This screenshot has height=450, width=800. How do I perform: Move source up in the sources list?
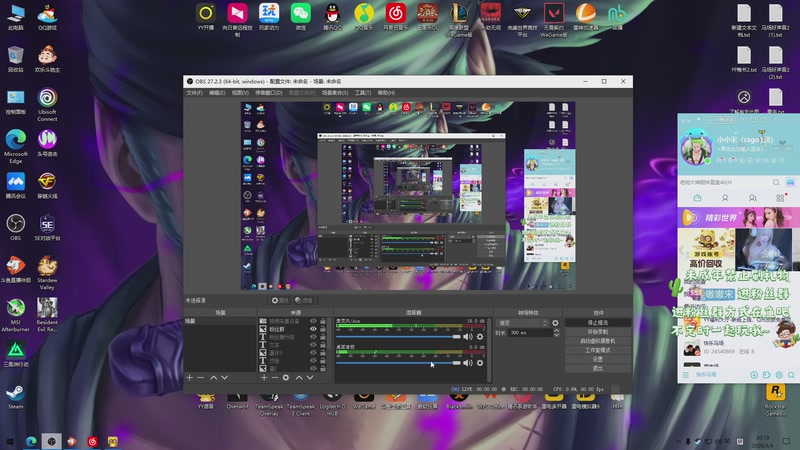pyautogui.click(x=299, y=378)
